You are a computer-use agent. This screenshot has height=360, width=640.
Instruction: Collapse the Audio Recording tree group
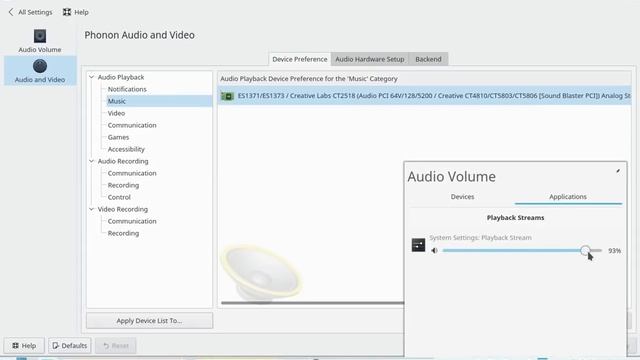click(92, 161)
